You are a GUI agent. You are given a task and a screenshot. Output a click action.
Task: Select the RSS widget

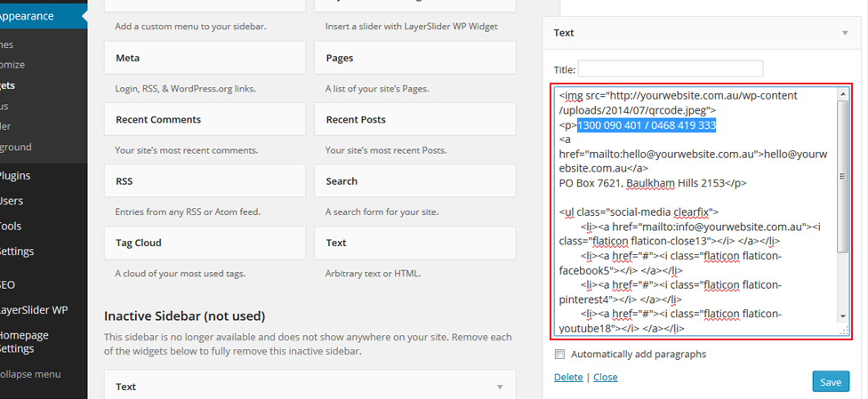click(x=205, y=181)
